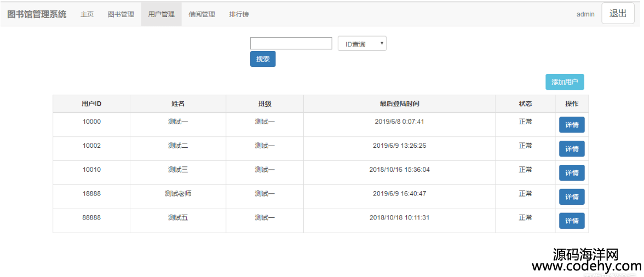The image size is (644, 277).
Task: Go to 图书管理 in navbar
Action: pos(121,14)
